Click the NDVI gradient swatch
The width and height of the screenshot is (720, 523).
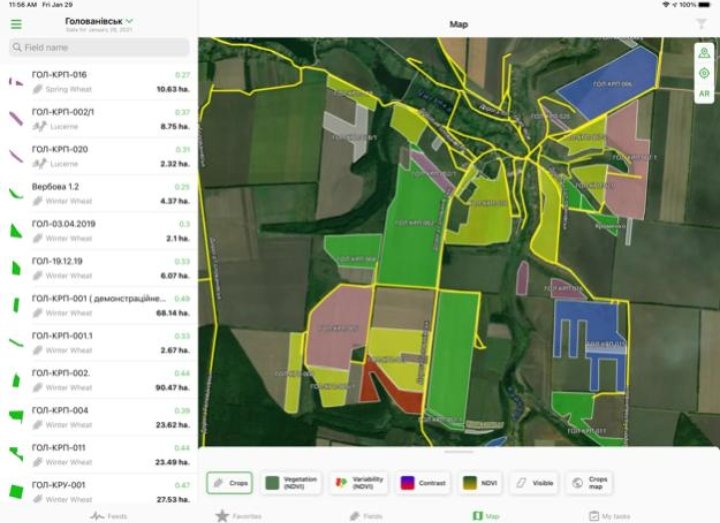470,483
